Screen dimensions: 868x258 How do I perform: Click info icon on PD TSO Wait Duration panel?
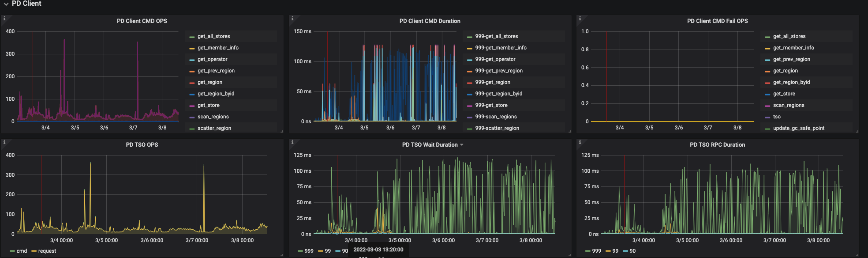point(292,142)
